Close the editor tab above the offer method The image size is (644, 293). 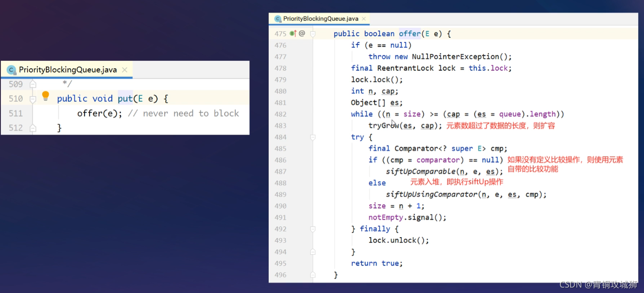click(x=365, y=18)
